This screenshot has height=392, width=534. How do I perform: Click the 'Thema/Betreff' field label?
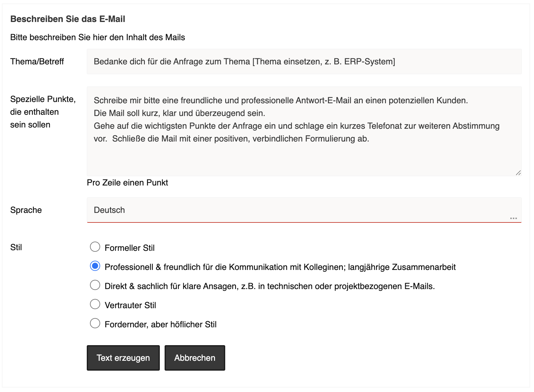[37, 62]
